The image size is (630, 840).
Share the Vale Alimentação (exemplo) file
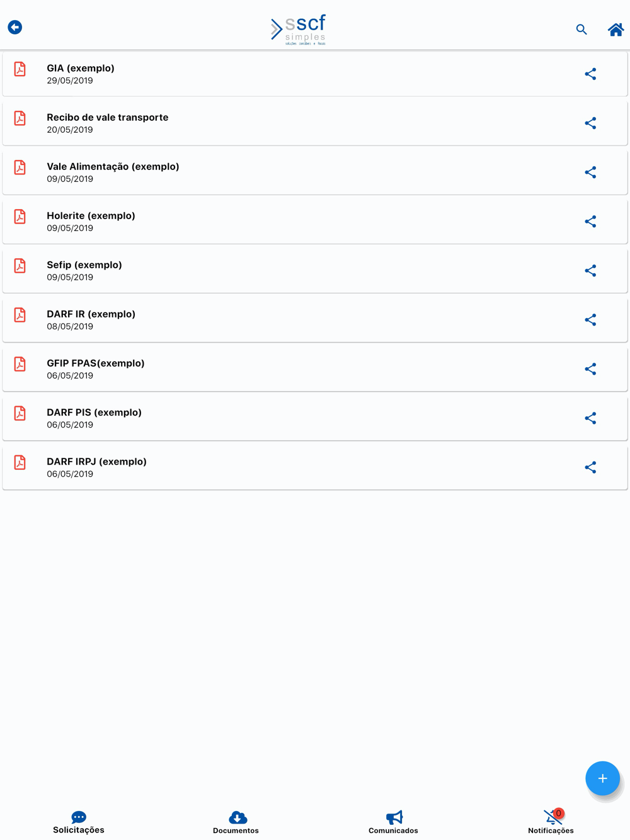[590, 173]
